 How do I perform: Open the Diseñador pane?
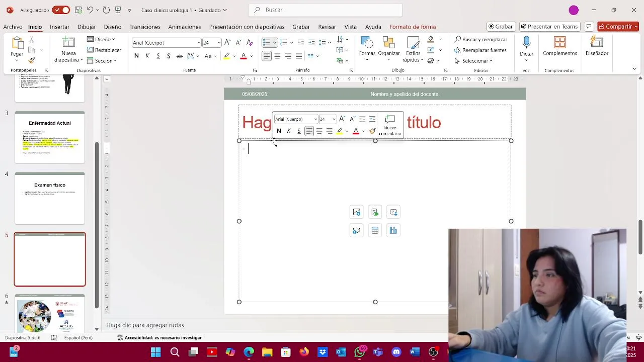[x=597, y=46]
